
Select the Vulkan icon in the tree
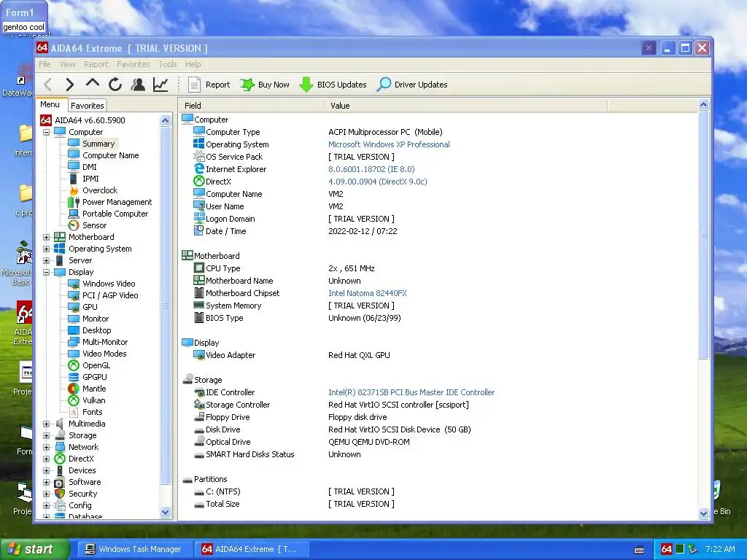(x=74, y=400)
